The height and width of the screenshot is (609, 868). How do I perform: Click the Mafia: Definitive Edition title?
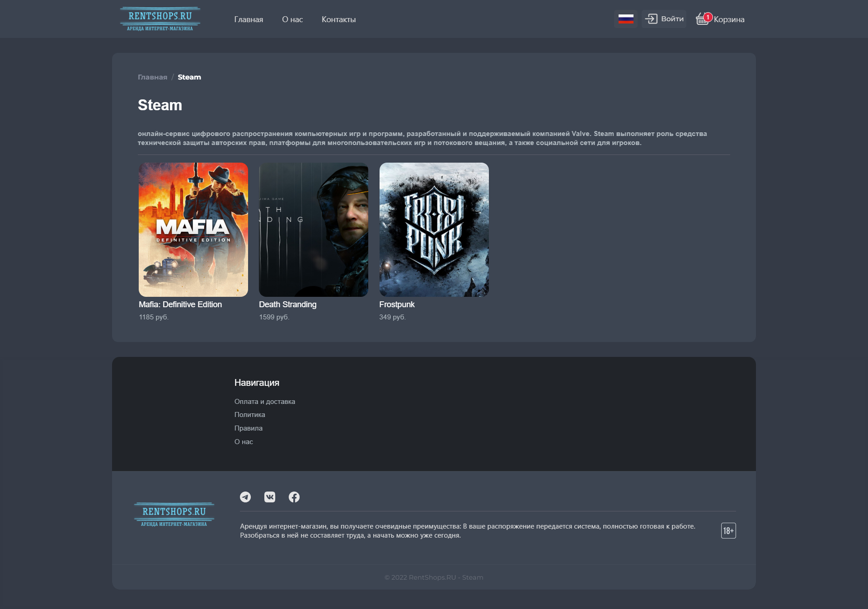click(180, 304)
